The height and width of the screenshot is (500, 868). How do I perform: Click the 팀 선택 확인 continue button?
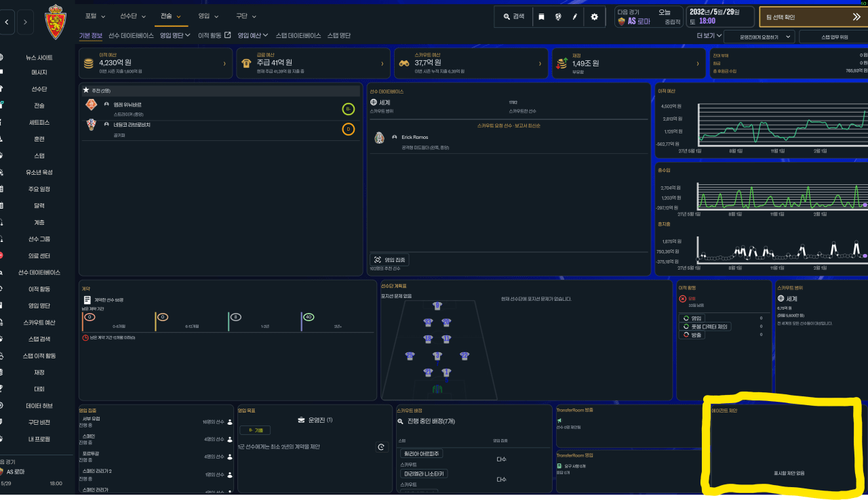coord(813,17)
